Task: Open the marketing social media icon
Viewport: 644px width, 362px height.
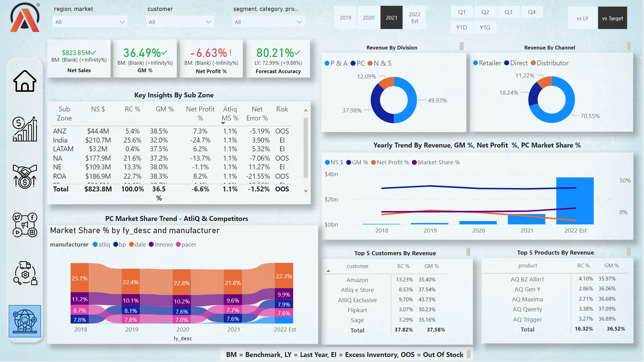Action: tap(25, 225)
